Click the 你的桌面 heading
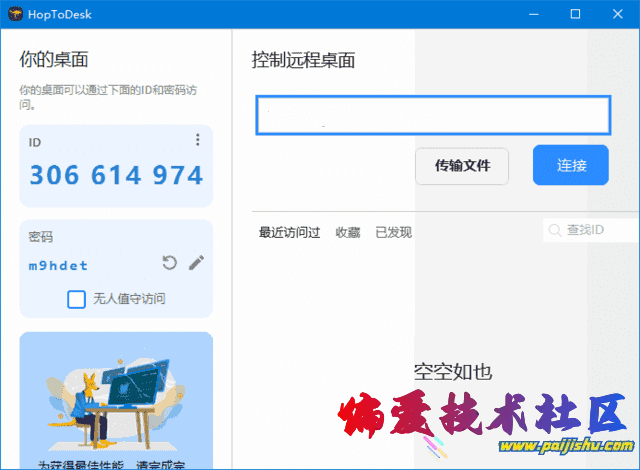The width and height of the screenshot is (640, 470). pos(53,60)
